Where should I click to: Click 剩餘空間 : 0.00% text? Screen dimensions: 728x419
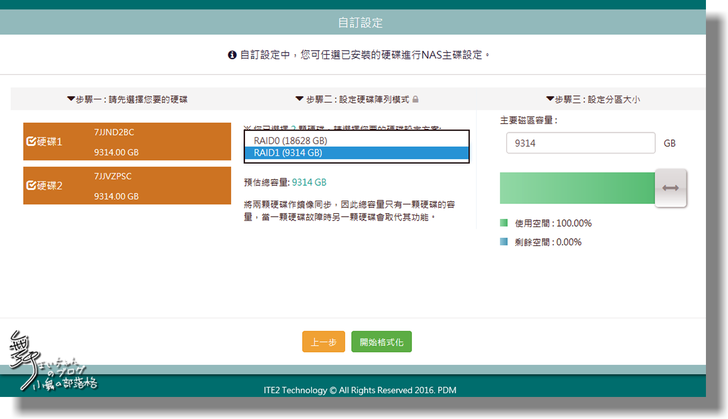tap(548, 242)
